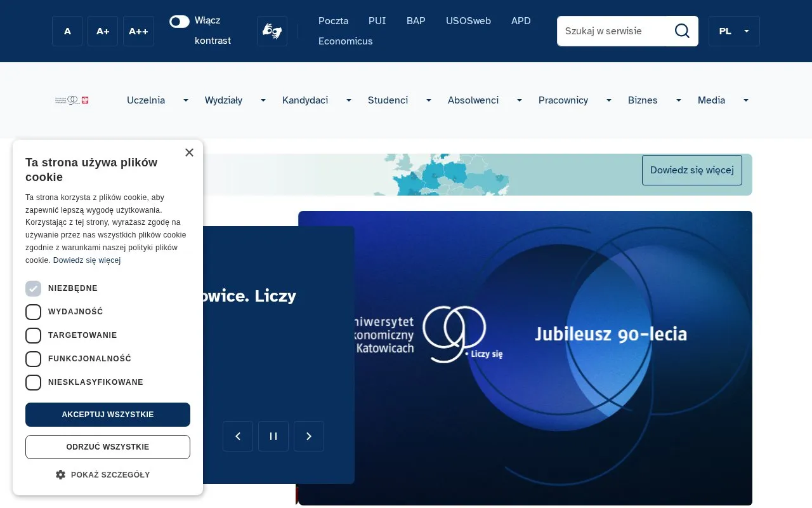The height and width of the screenshot is (508, 812).
Task: Click the Economicus link
Action: (x=346, y=41)
